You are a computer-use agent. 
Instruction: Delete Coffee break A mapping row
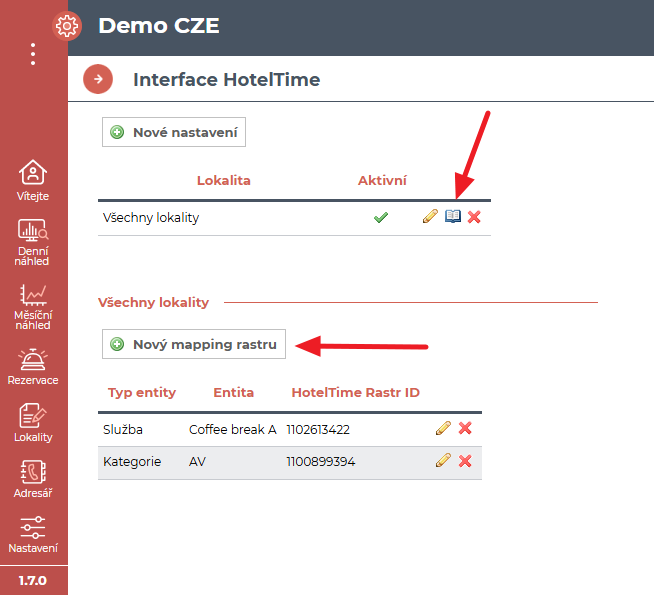[x=465, y=428]
